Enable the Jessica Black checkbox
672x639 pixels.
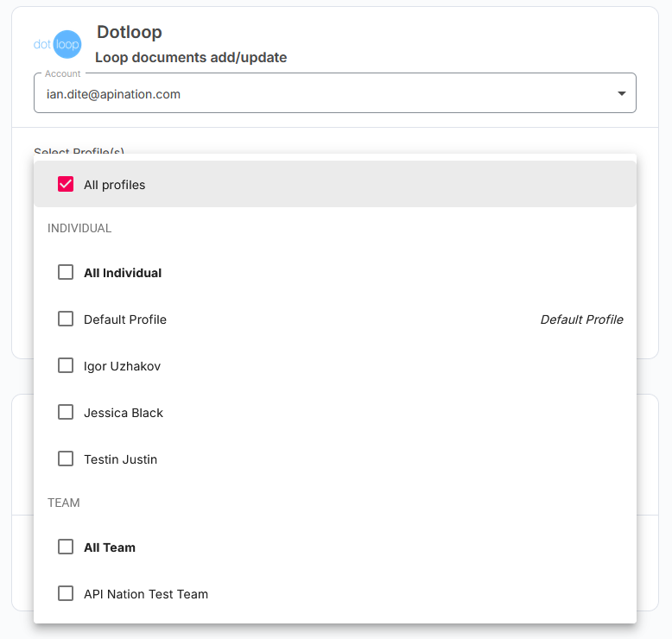(x=66, y=412)
